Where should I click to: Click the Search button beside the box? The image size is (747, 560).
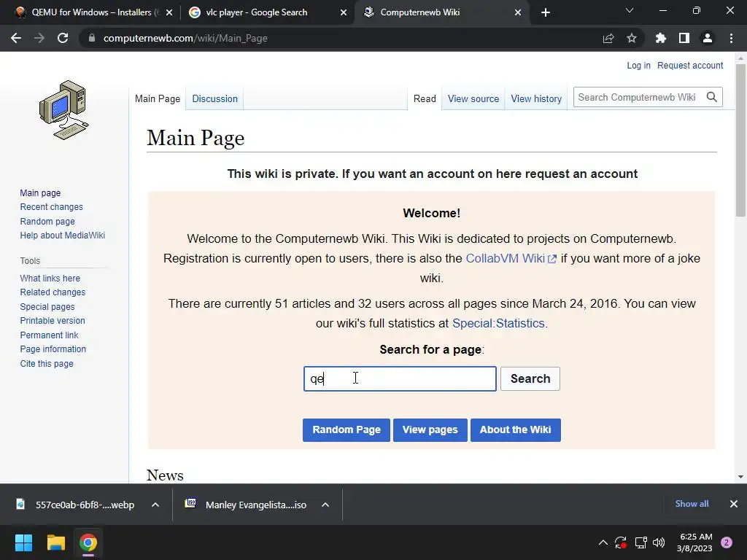point(530,378)
